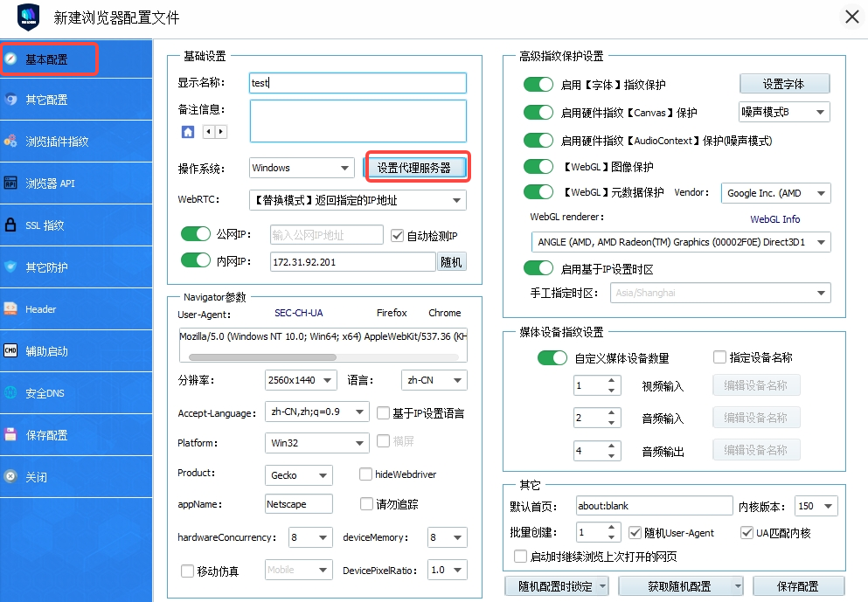The width and height of the screenshot is (868, 602).
Task: Uncheck UA匹配内核 checkbox
Action: [x=746, y=532]
